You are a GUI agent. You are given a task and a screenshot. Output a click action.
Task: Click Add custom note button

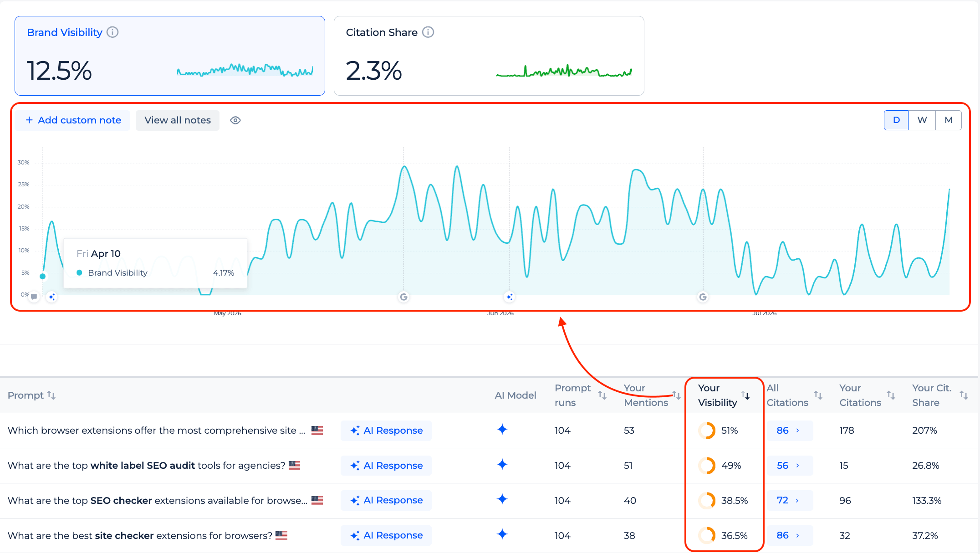[73, 120]
